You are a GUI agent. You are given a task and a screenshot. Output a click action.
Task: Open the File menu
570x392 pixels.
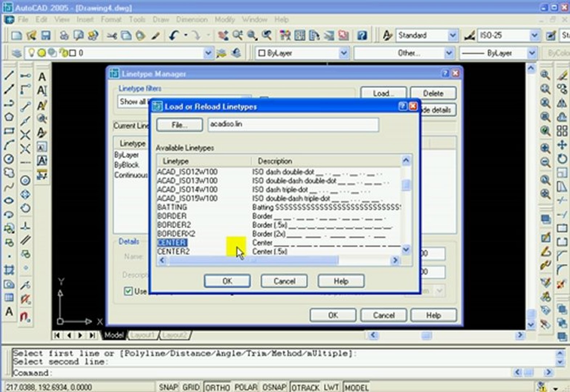[x=23, y=19]
